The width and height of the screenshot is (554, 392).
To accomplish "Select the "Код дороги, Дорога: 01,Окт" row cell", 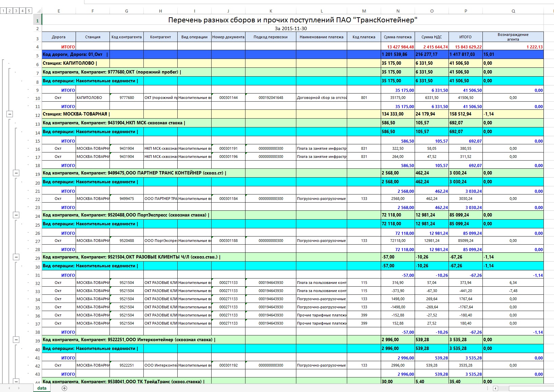I will click(x=76, y=55).
